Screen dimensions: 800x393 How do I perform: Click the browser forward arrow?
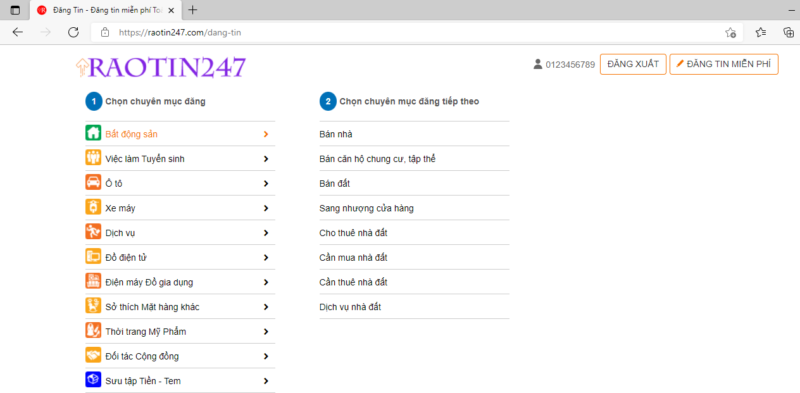click(x=46, y=32)
